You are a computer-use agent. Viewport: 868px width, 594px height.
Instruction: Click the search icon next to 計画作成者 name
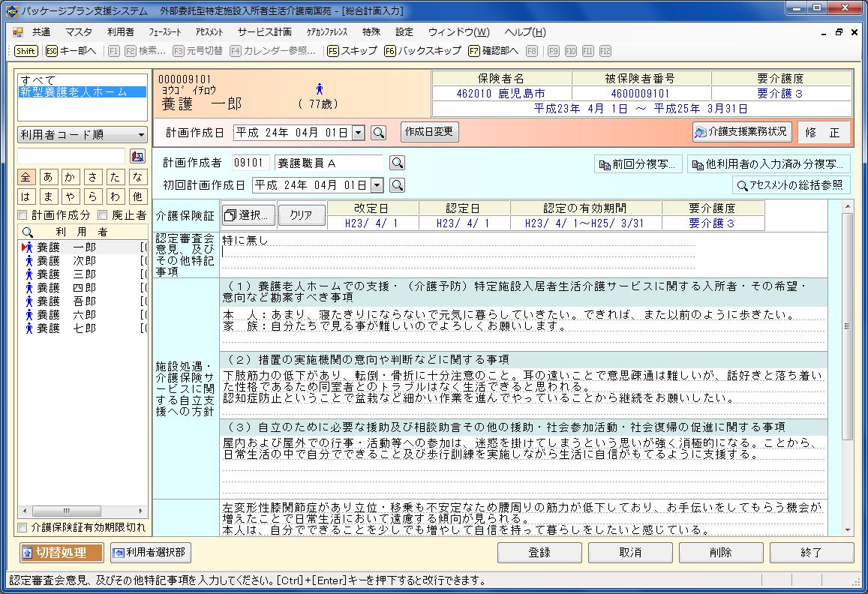pyautogui.click(x=397, y=163)
